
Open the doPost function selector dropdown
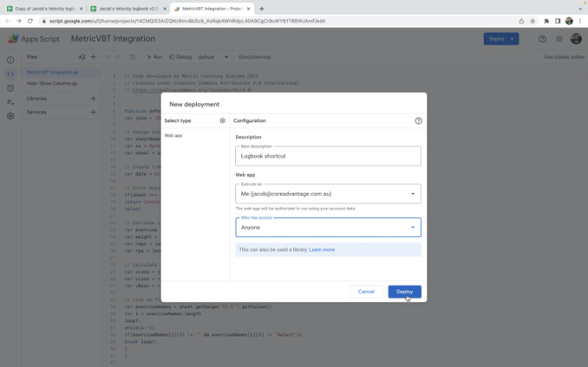tap(213, 57)
